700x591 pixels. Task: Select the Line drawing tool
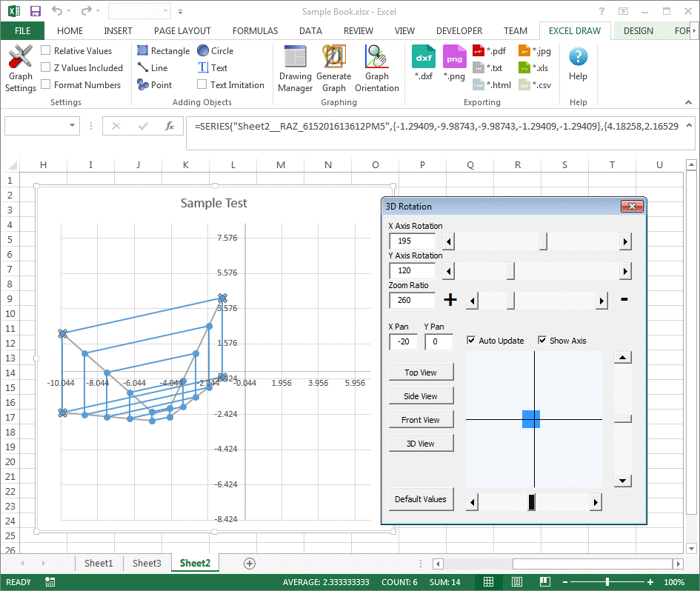(153, 67)
